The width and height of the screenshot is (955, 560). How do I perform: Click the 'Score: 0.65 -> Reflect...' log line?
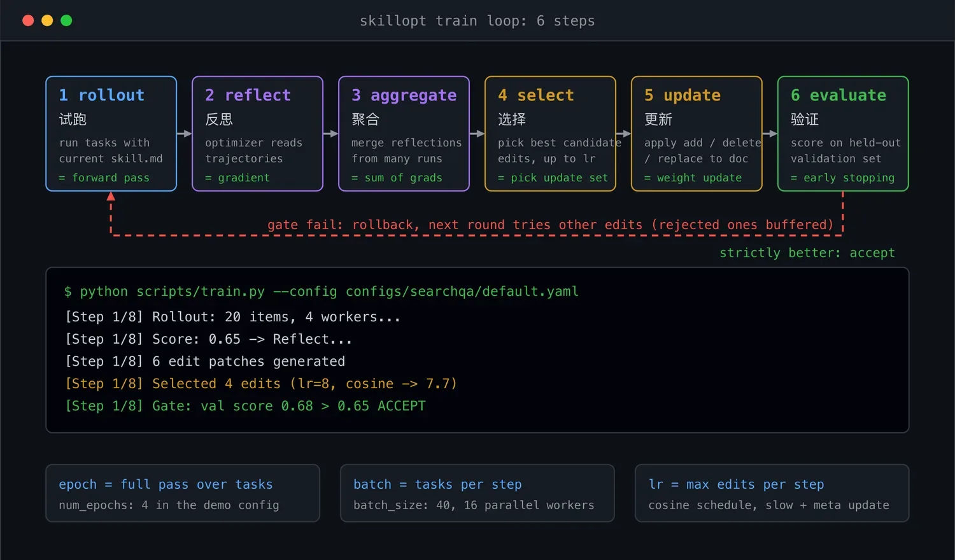[x=208, y=339]
